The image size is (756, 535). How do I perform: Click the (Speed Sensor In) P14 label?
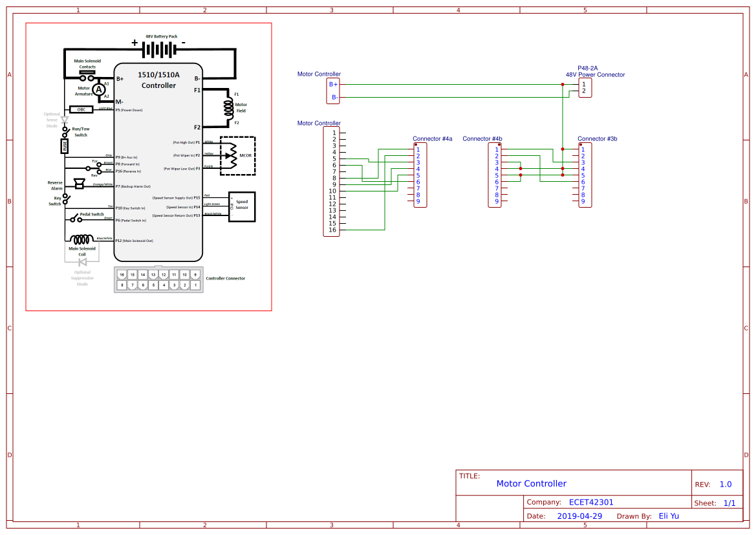183,207
